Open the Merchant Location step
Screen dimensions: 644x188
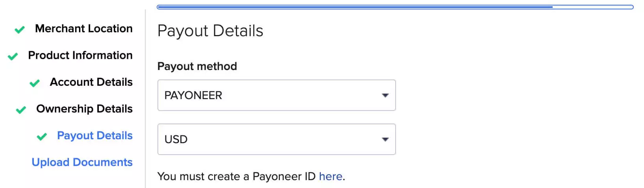pyautogui.click(x=84, y=29)
